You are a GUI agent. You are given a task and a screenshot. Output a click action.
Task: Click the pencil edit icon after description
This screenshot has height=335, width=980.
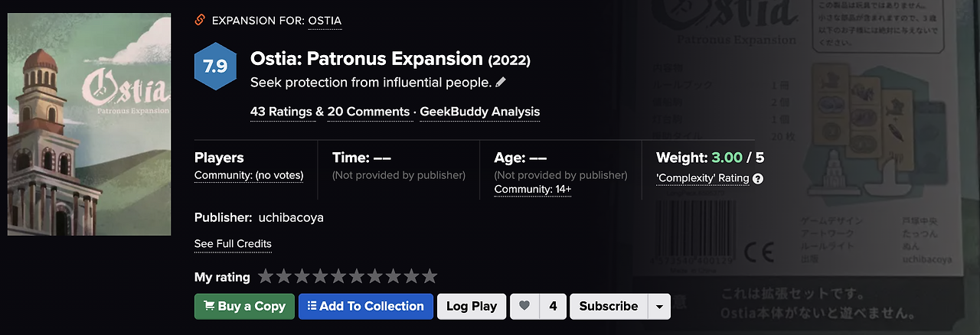click(x=501, y=82)
